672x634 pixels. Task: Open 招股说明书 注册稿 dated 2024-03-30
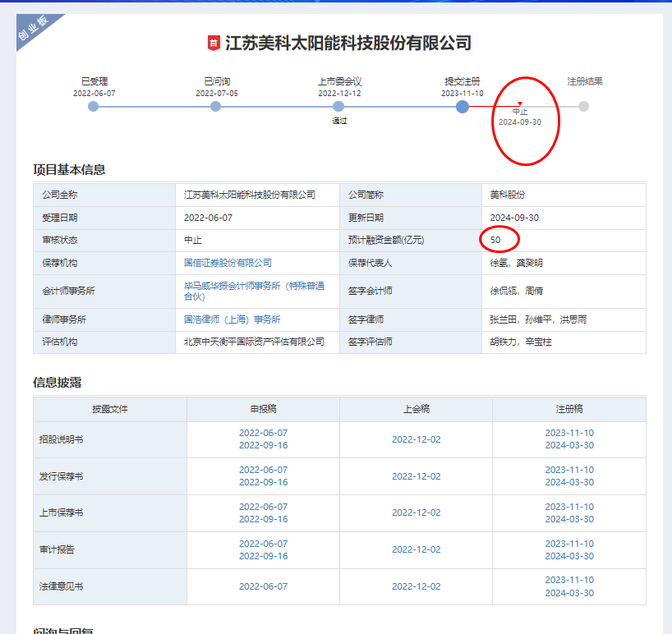pyautogui.click(x=569, y=445)
